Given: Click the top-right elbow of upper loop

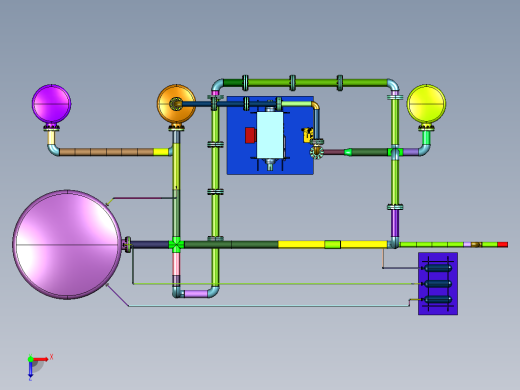Looking at the screenshot, I should click(x=393, y=85).
